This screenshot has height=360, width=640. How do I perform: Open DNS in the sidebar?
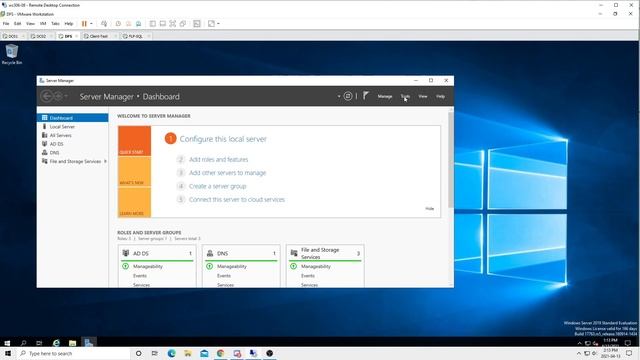coord(72,153)
